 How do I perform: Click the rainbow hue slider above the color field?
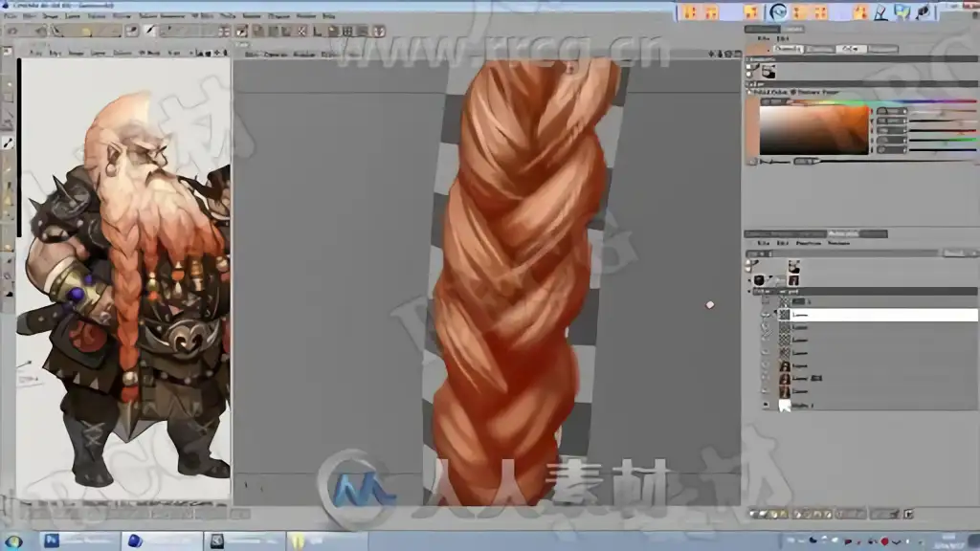[x=881, y=100]
